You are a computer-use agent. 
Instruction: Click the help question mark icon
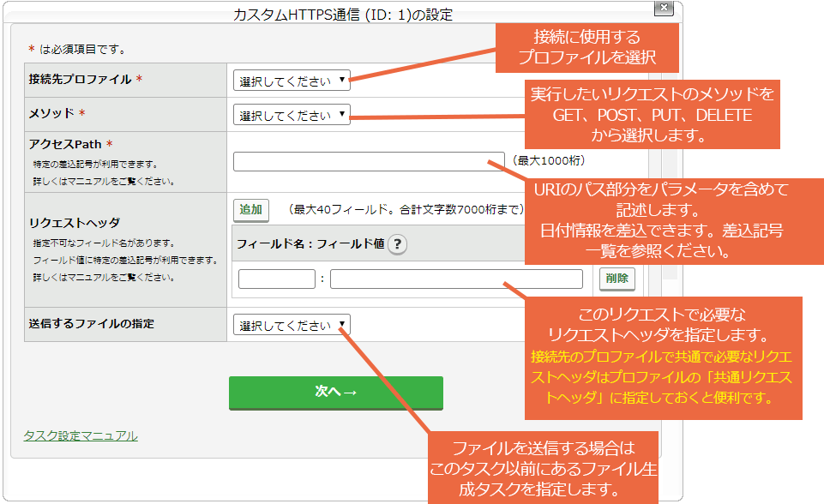coord(397,243)
